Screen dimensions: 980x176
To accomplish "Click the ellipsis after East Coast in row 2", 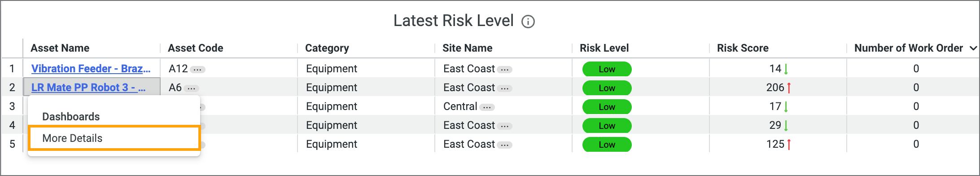I will (505, 88).
